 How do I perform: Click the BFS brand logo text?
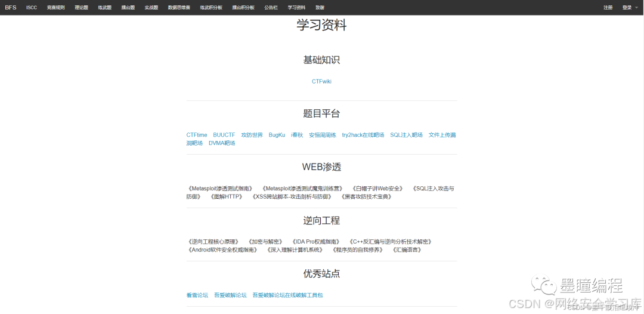click(11, 7)
